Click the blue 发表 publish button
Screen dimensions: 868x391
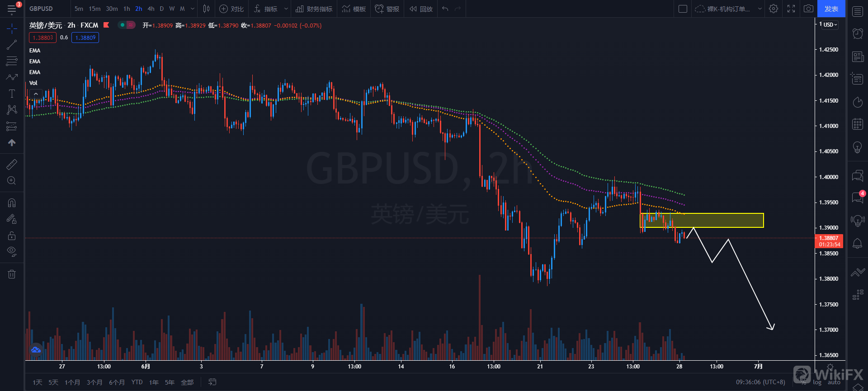pos(831,9)
